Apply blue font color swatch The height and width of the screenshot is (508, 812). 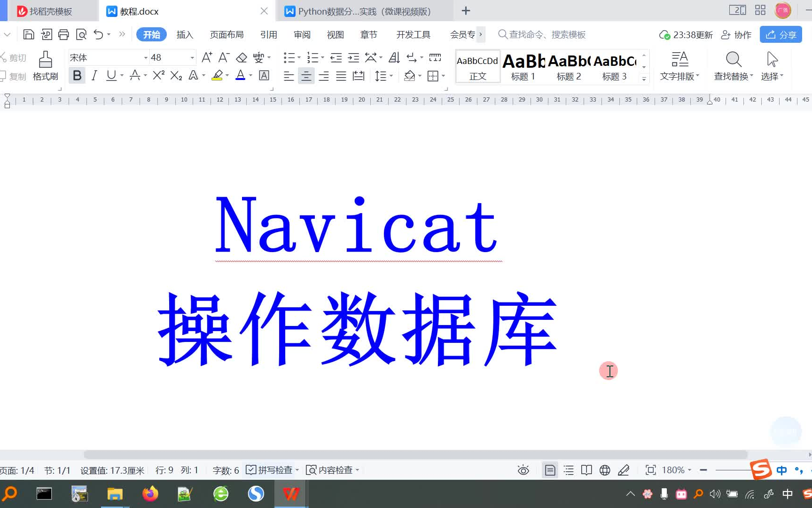240,75
